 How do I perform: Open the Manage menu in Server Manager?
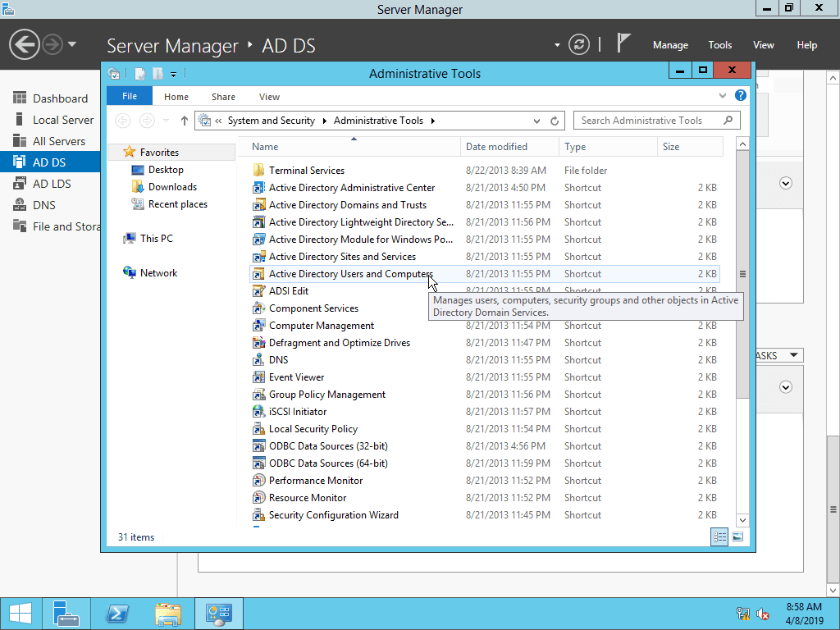point(670,45)
